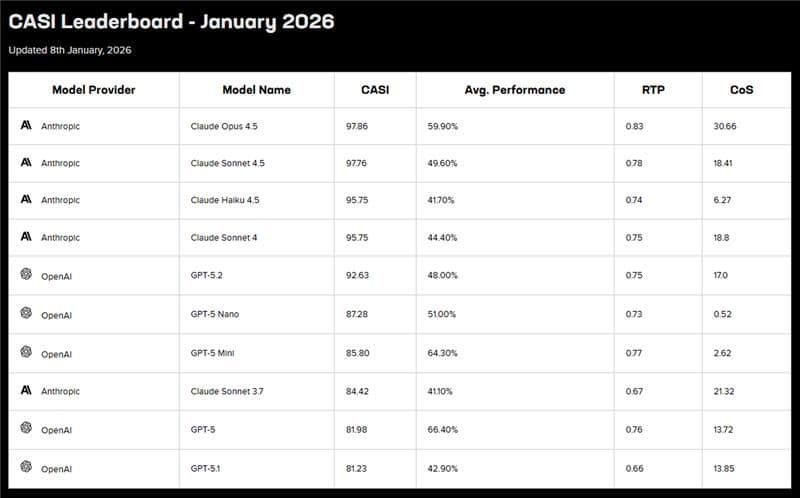Click the CASI Leaderboard January 2026 title
The image size is (800, 498).
pos(171,21)
